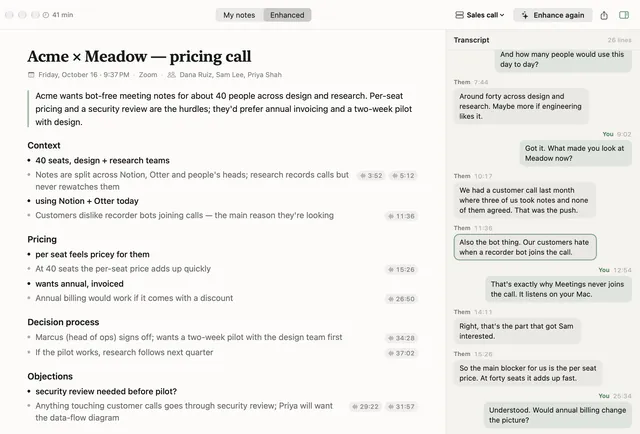This screenshot has width=640, height=434.
Task: Click the 'wants annual, invoiced' bullet
Action: [x=79, y=284]
